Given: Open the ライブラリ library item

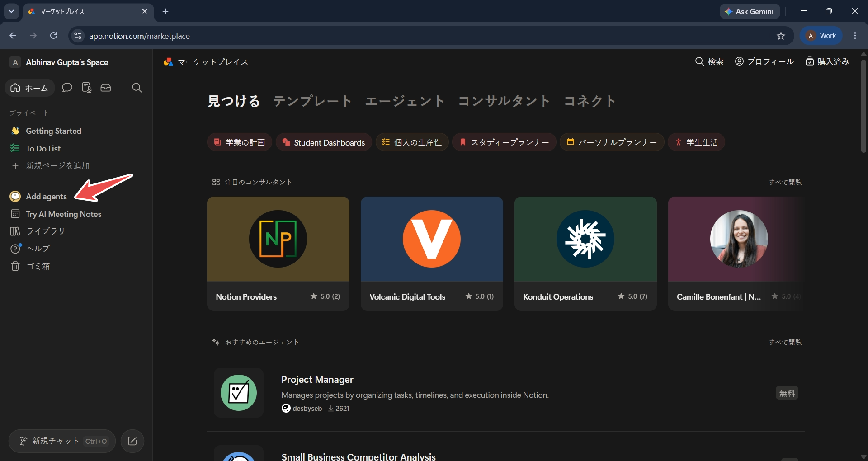Looking at the screenshot, I should pyautogui.click(x=76, y=231).
